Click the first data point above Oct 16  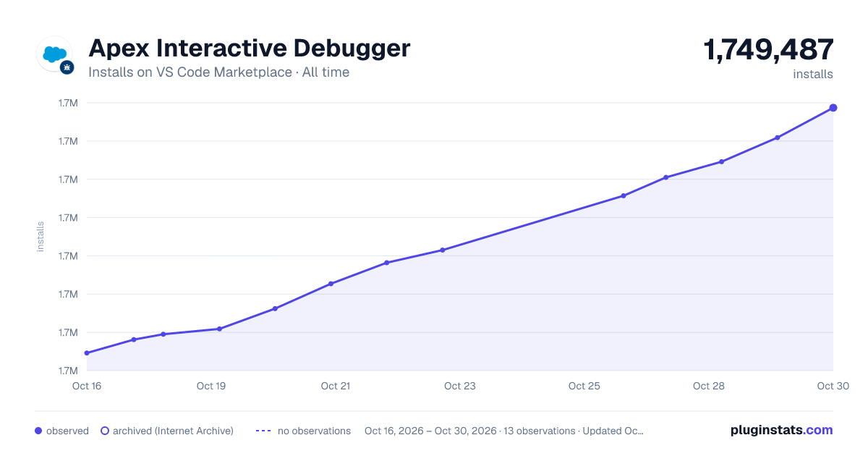click(x=87, y=353)
